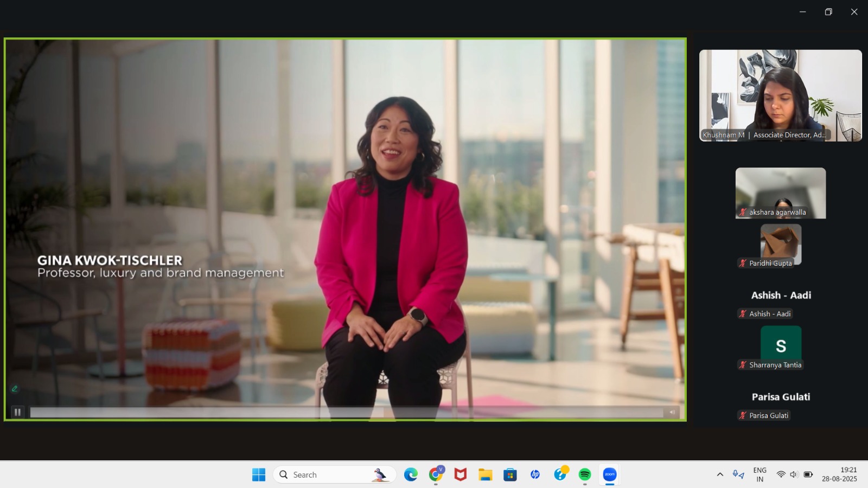This screenshot has height=488, width=868.
Task: Expand the hidden system tray icons
Action: click(720, 475)
